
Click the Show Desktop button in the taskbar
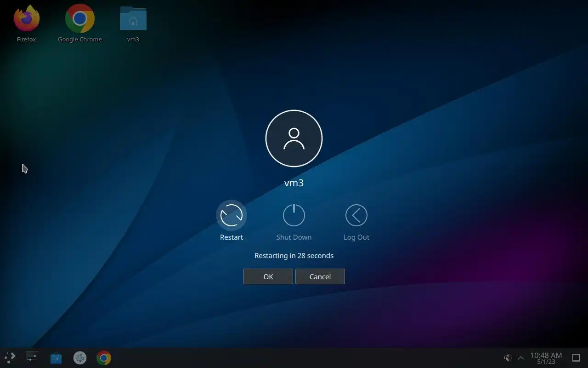coord(576,358)
